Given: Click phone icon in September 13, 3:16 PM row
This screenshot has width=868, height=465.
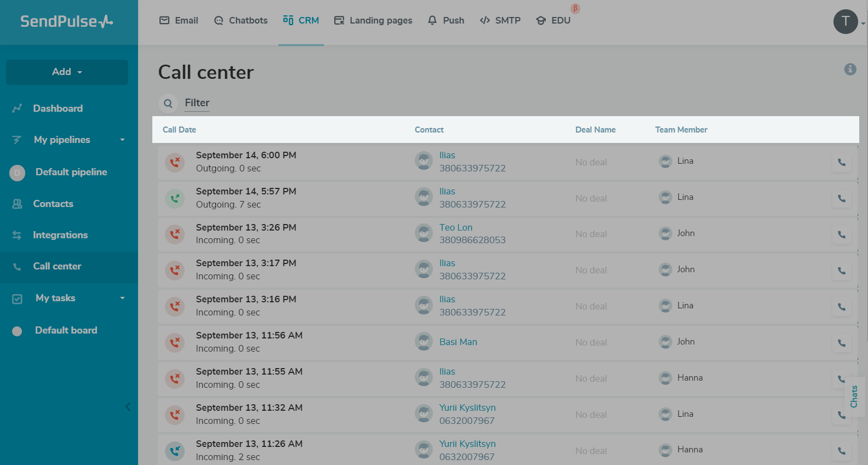Looking at the screenshot, I should [x=842, y=307].
